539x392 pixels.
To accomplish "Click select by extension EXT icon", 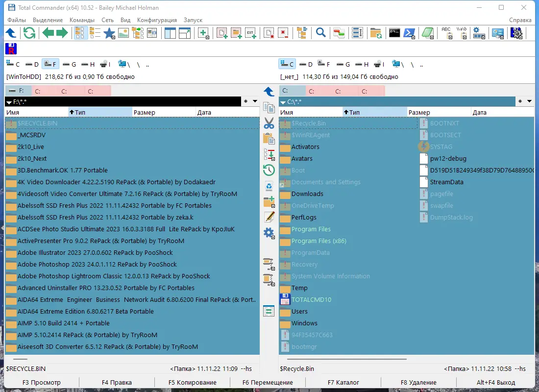I will [x=250, y=33].
